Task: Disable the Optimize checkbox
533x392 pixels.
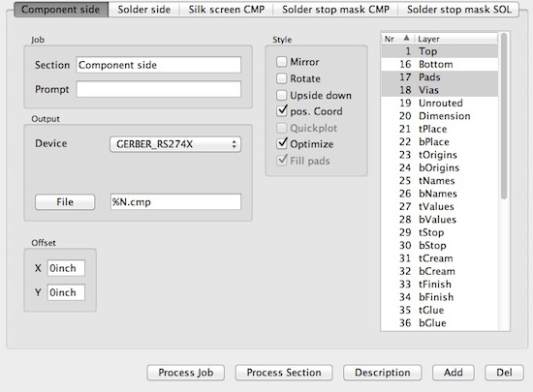Action: click(282, 143)
